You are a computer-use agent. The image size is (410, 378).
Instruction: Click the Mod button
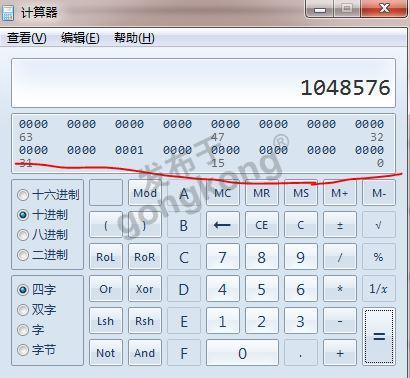pos(145,193)
